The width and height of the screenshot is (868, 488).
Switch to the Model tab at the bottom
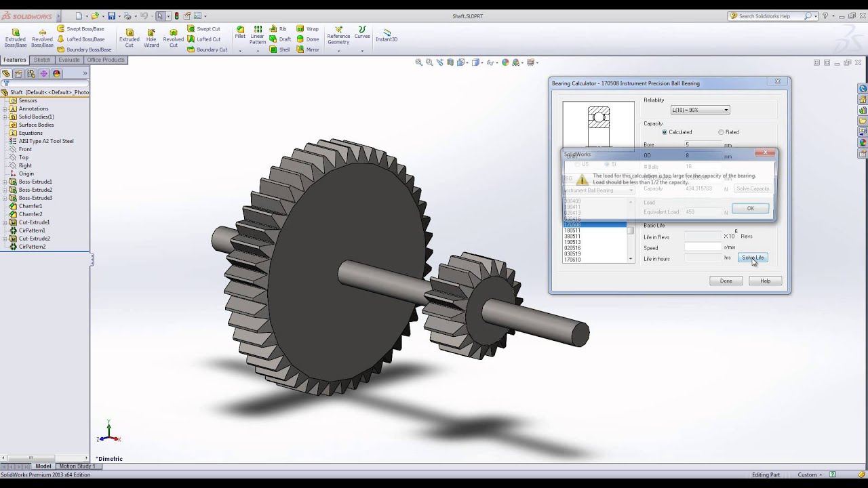(43, 466)
